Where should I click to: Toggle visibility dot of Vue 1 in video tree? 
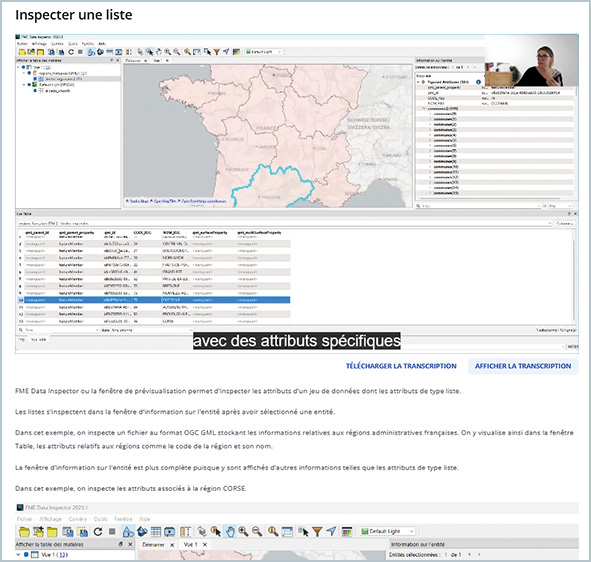point(23,67)
